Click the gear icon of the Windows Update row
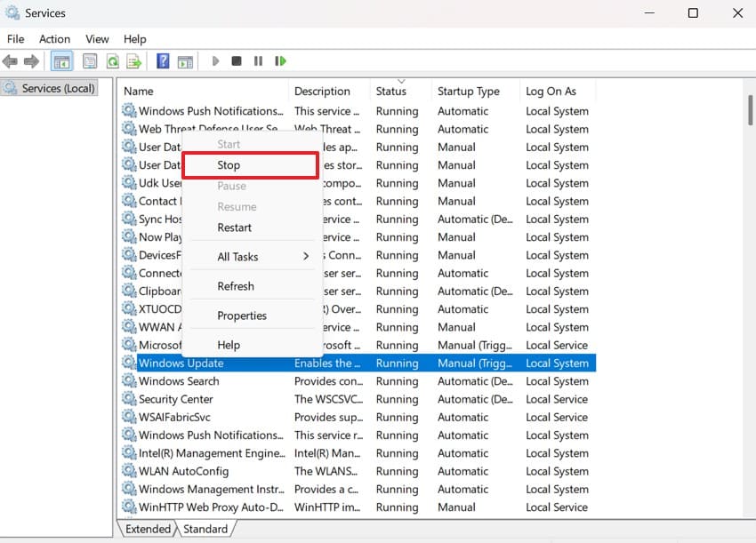756x543 pixels. pos(129,363)
